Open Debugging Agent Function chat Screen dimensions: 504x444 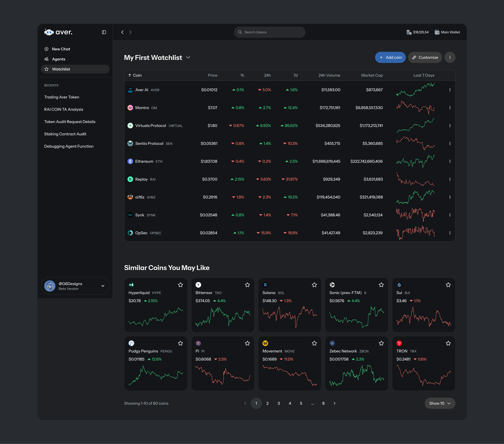pyautogui.click(x=69, y=146)
